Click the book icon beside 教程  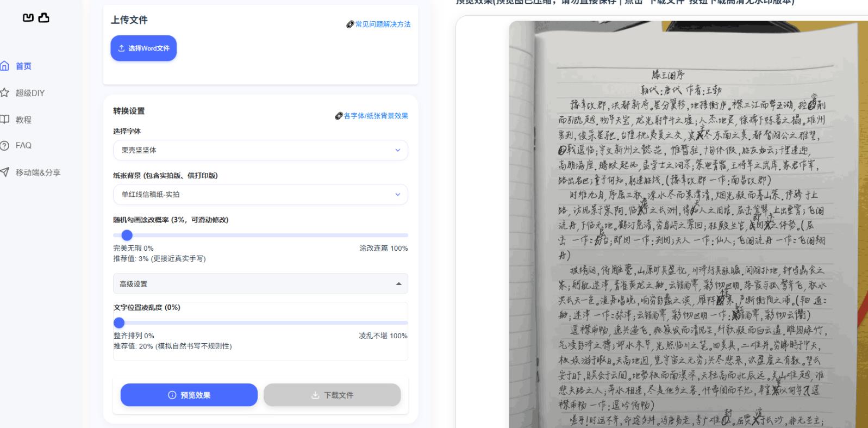(4, 119)
